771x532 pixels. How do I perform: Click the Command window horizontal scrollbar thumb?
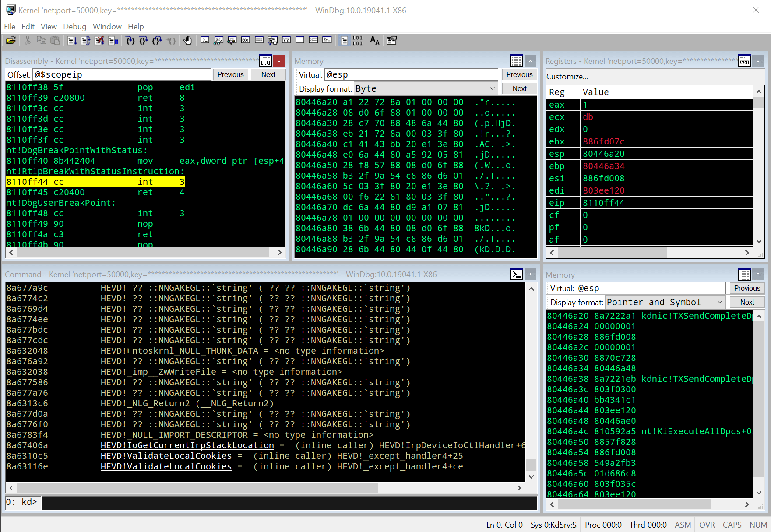click(197, 487)
